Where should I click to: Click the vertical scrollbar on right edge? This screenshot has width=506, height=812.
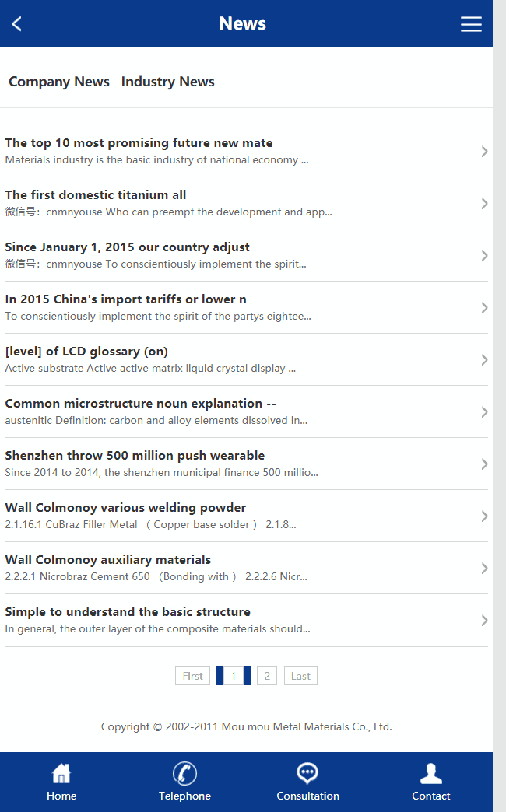(x=499, y=389)
